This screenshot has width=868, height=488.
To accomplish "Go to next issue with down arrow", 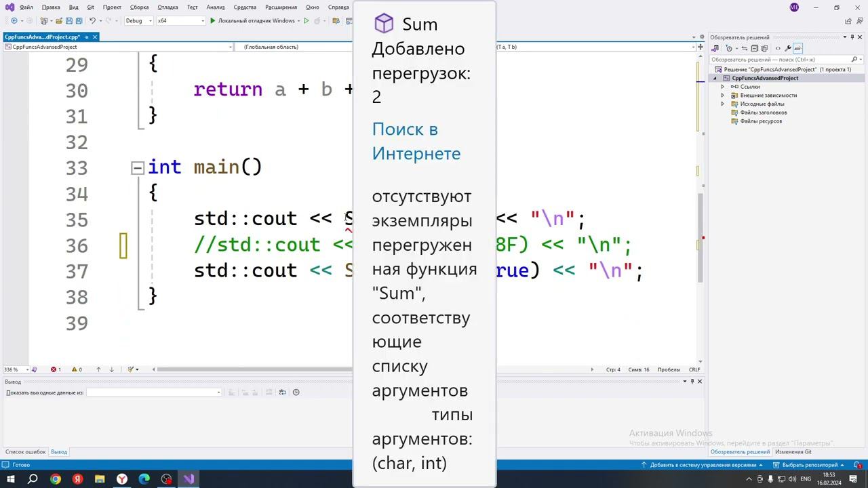I will (x=112, y=369).
